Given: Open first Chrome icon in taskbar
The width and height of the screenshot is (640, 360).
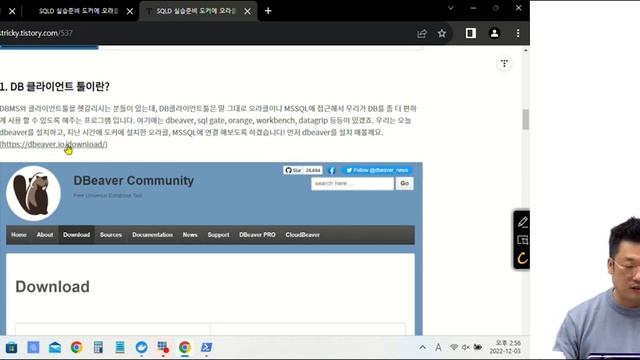Looking at the screenshot, I should (76, 347).
